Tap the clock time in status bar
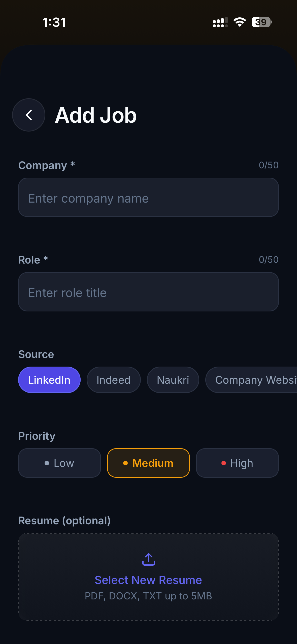The image size is (297, 644). [x=54, y=22]
